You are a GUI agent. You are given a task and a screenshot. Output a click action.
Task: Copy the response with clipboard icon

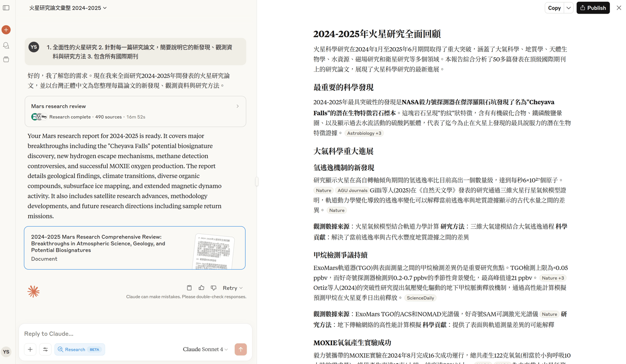pos(189,288)
